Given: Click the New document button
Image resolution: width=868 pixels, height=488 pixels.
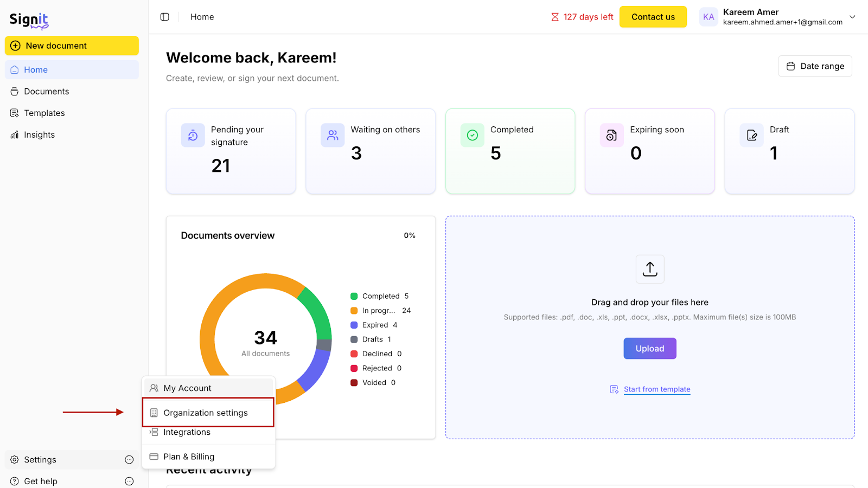Looking at the screenshot, I should (72, 46).
